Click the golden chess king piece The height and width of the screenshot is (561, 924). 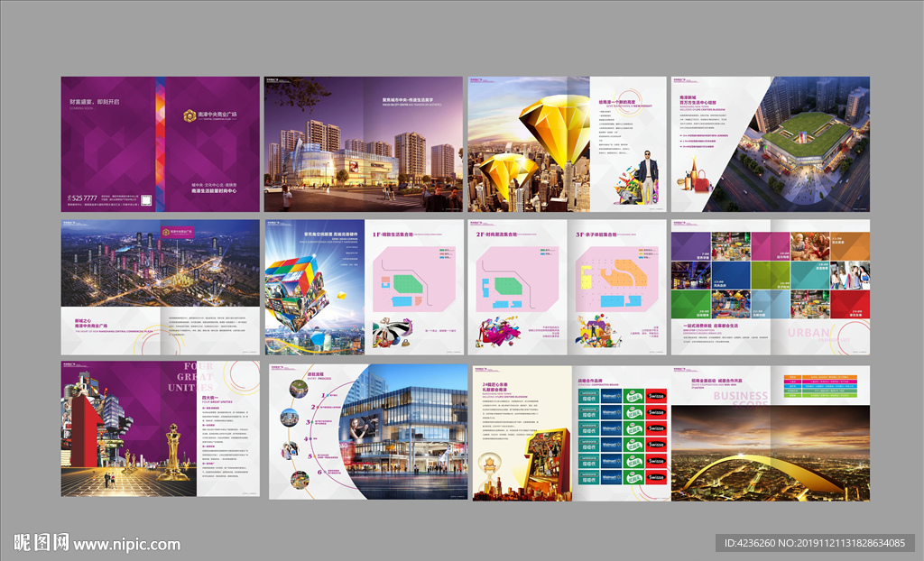[x=172, y=451]
